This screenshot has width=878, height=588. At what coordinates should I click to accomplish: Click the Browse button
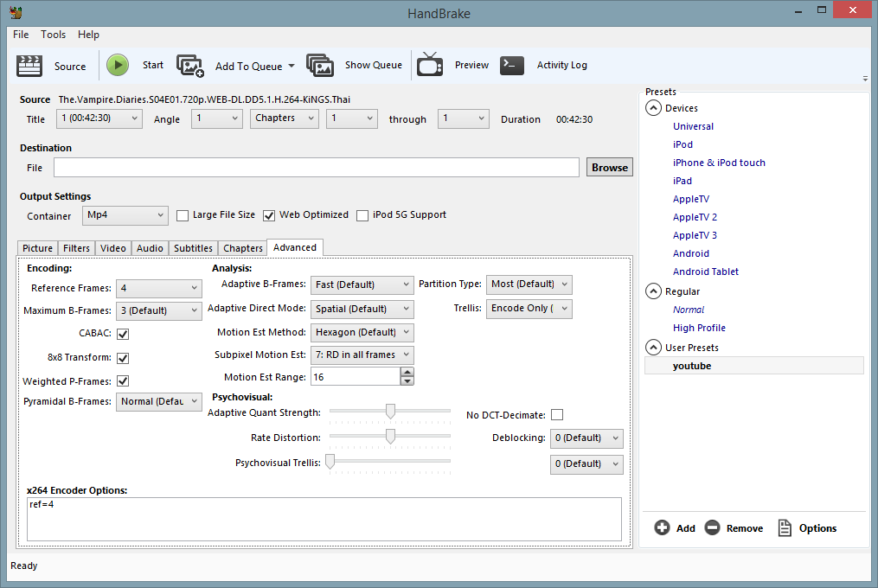[610, 168]
